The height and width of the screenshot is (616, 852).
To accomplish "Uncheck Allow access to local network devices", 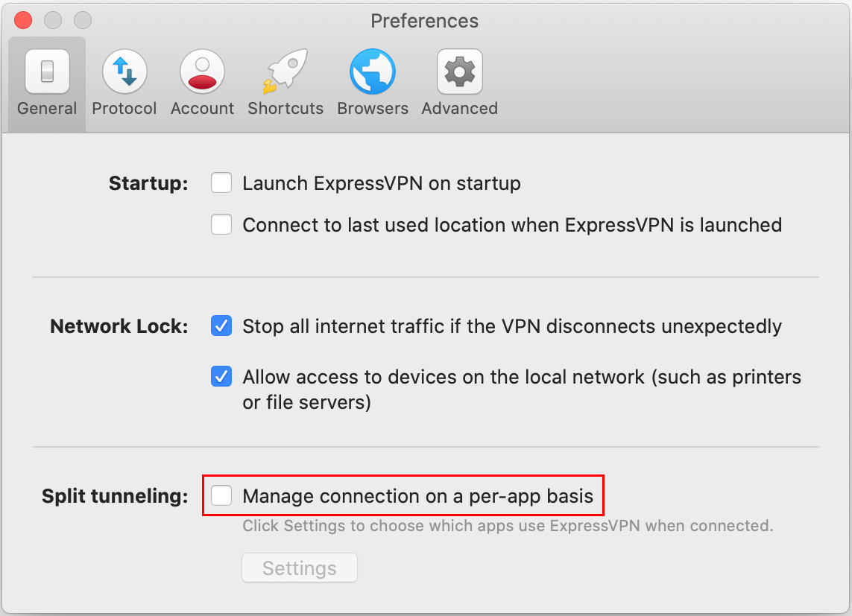I will (x=221, y=376).
